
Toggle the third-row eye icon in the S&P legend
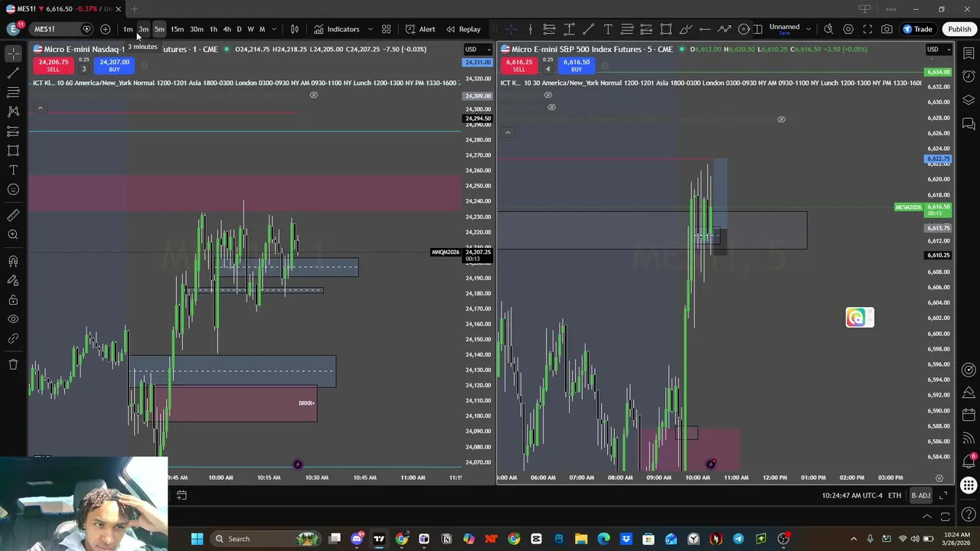click(x=781, y=119)
